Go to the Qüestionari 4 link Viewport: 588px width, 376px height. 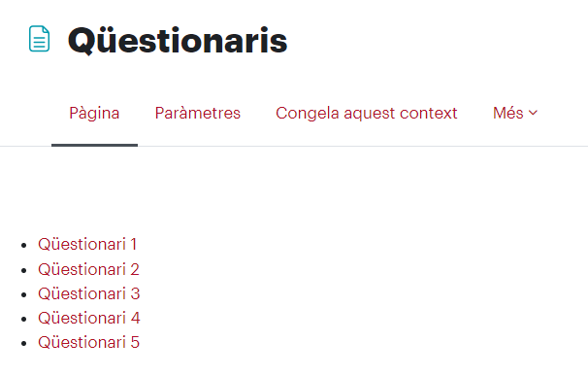[89, 318]
